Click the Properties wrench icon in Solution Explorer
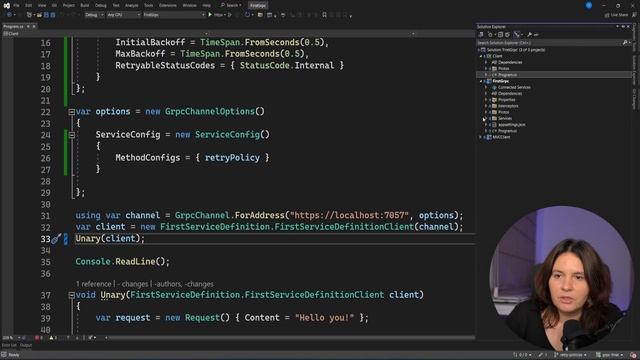The width and height of the screenshot is (640, 360). (529, 35)
